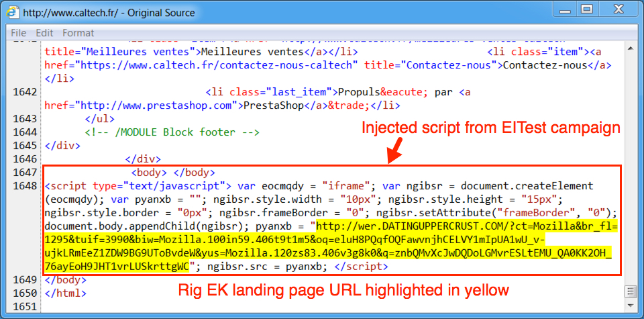644x319 pixels.
Task: Click the window title text
Action: pos(109,13)
